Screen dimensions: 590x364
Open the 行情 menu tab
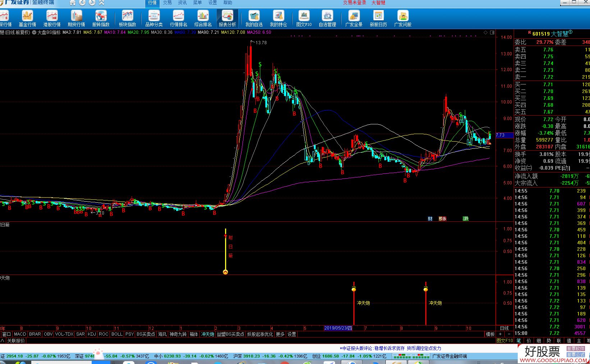click(152, 3)
